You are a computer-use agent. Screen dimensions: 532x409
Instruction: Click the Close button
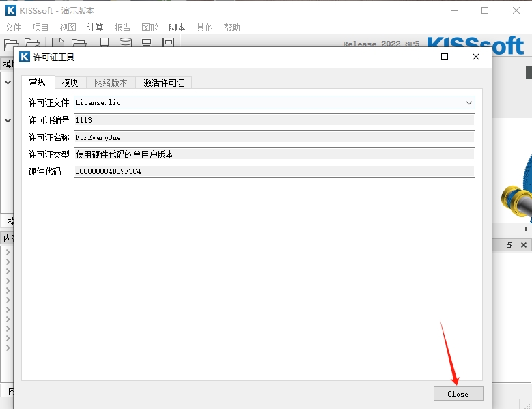[x=458, y=394]
